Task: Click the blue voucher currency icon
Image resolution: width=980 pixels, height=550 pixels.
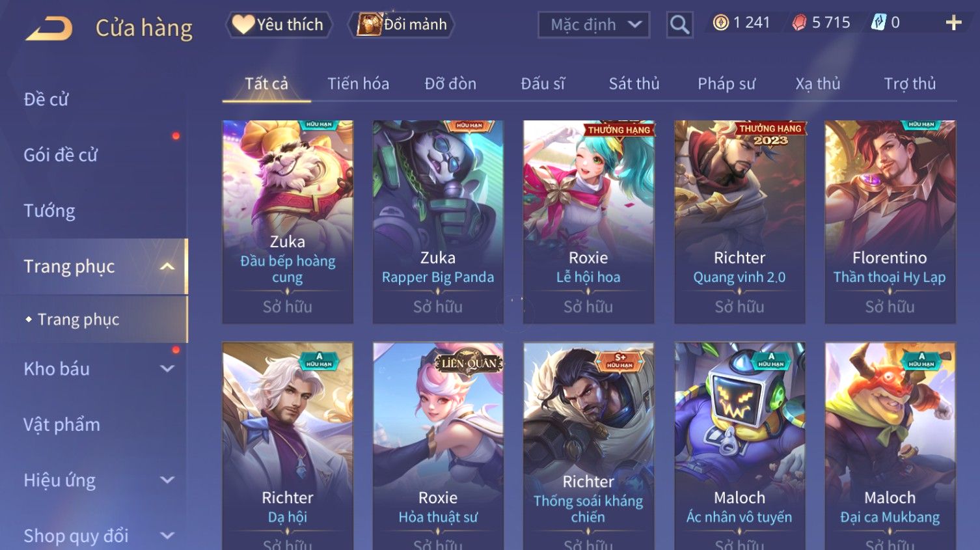Action: [x=878, y=23]
